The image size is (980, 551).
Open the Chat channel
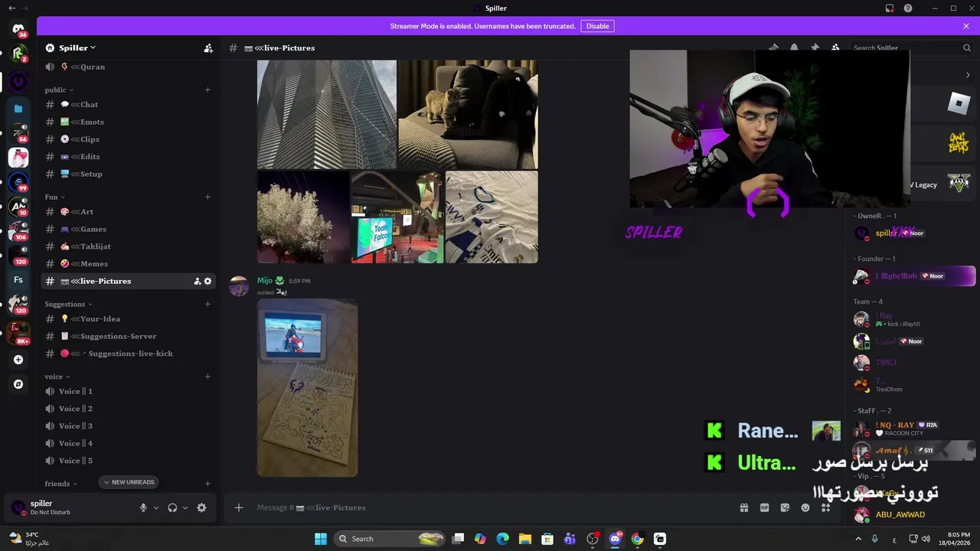128,104
